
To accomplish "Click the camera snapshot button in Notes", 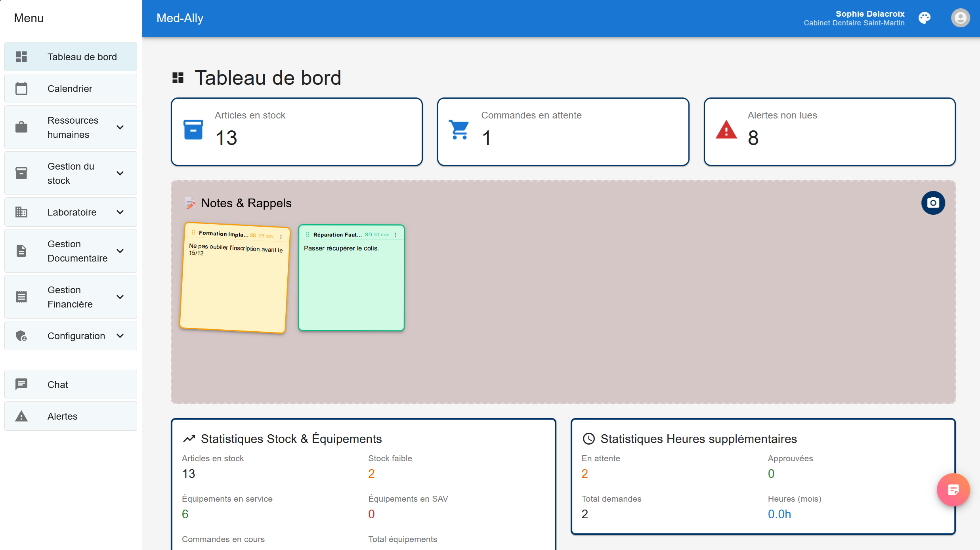I will coord(933,203).
